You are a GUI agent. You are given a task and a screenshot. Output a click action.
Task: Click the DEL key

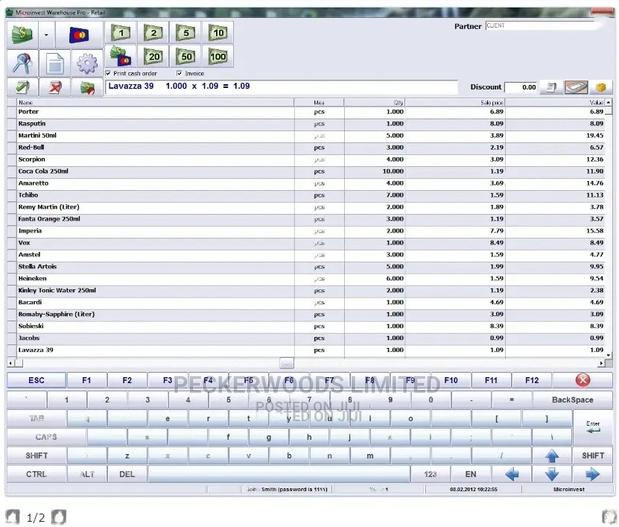tap(127, 474)
